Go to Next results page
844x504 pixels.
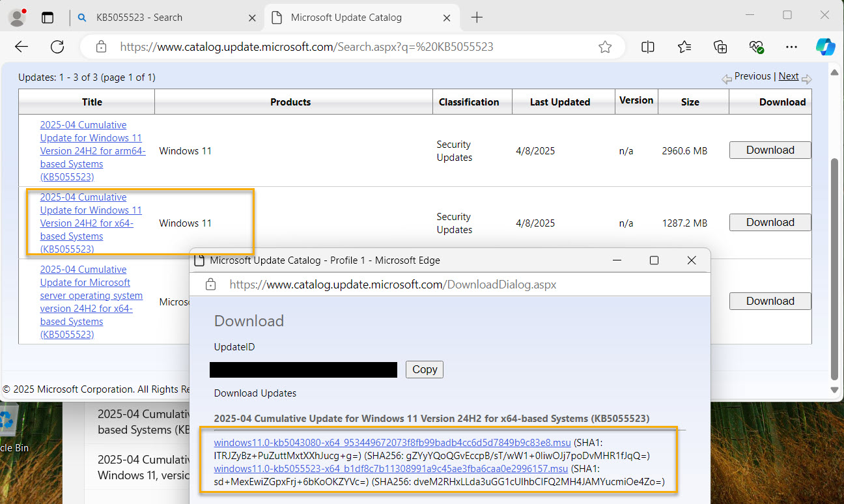pyautogui.click(x=788, y=76)
